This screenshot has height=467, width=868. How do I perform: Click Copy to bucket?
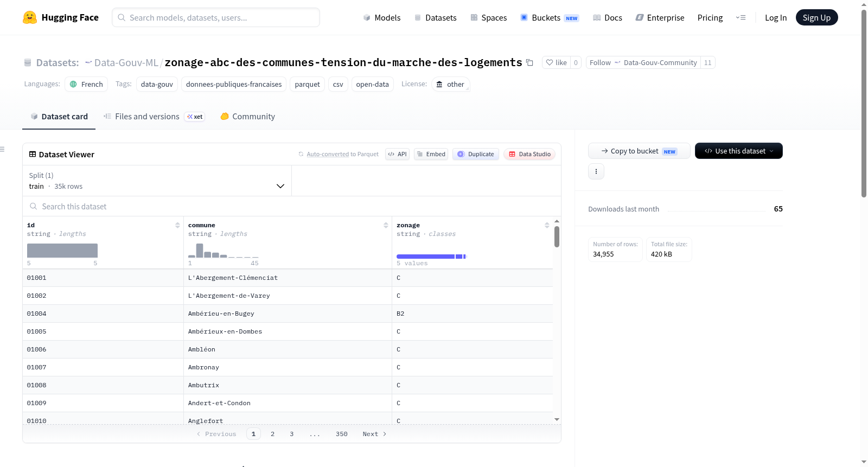pos(639,151)
